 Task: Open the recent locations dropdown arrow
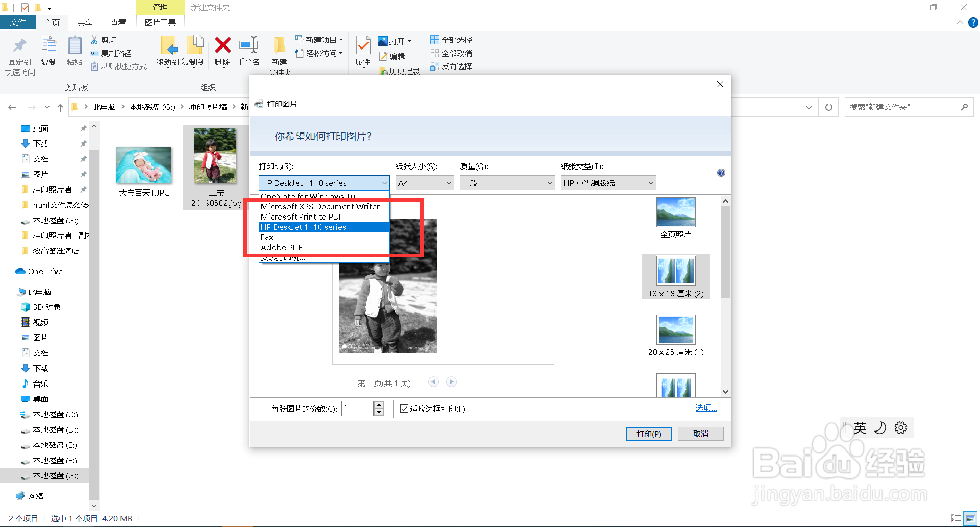click(x=47, y=107)
